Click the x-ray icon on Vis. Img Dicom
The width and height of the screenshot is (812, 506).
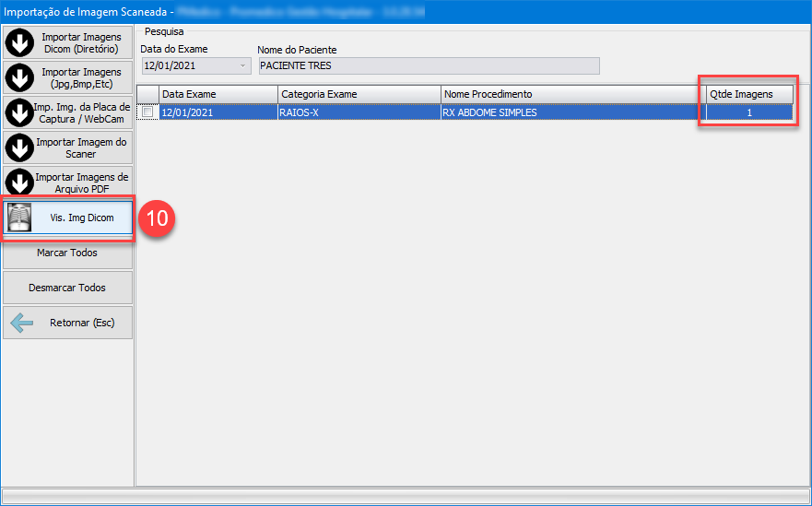(19, 218)
